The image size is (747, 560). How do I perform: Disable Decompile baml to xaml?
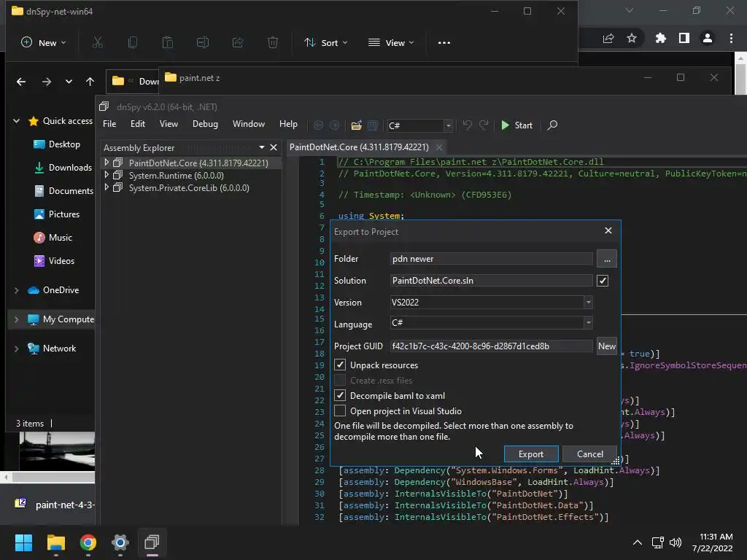click(x=340, y=395)
